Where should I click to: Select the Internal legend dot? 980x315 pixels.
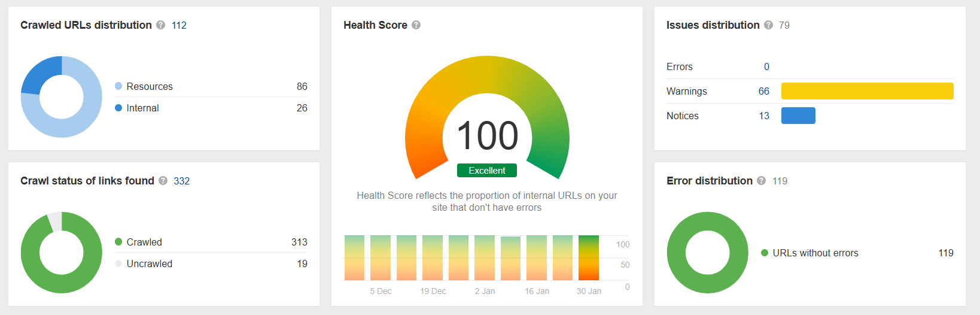pyautogui.click(x=118, y=108)
